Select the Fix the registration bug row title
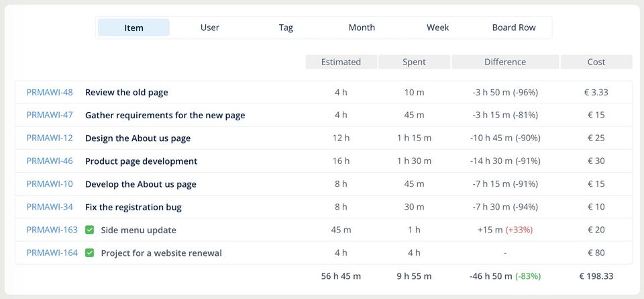 [133, 207]
